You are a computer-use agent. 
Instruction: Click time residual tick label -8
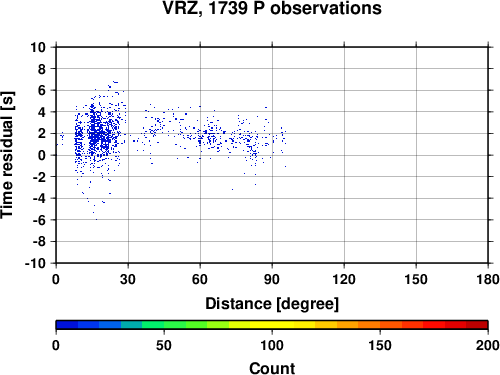39,242
